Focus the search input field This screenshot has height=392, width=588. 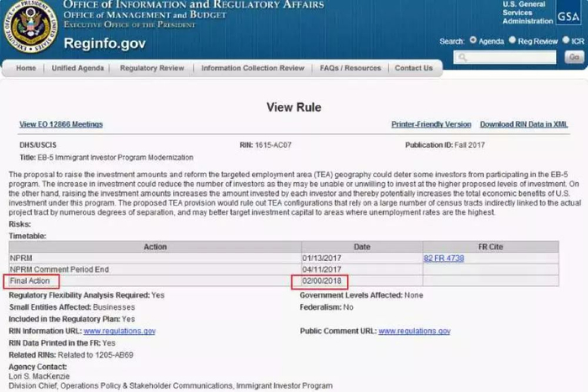tap(505, 57)
